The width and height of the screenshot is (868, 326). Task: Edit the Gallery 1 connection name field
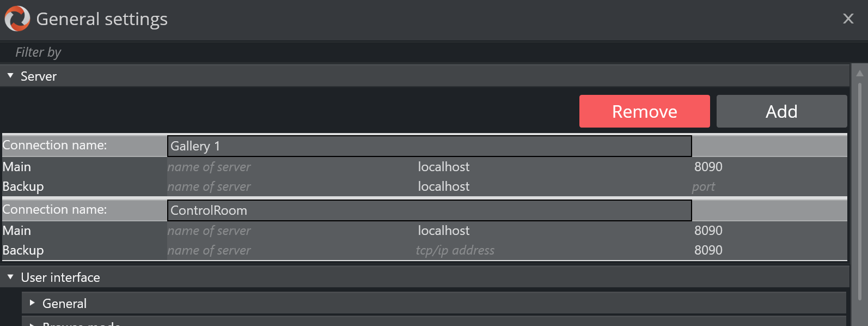point(429,146)
